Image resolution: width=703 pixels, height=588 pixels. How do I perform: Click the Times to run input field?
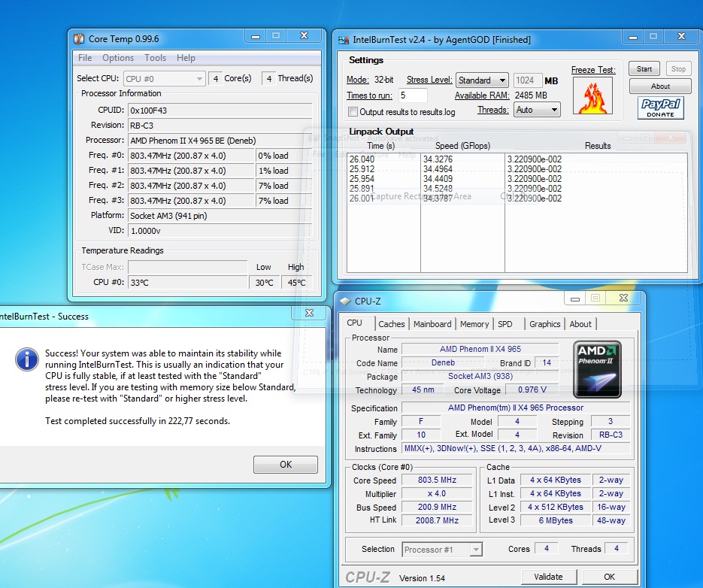pos(413,95)
